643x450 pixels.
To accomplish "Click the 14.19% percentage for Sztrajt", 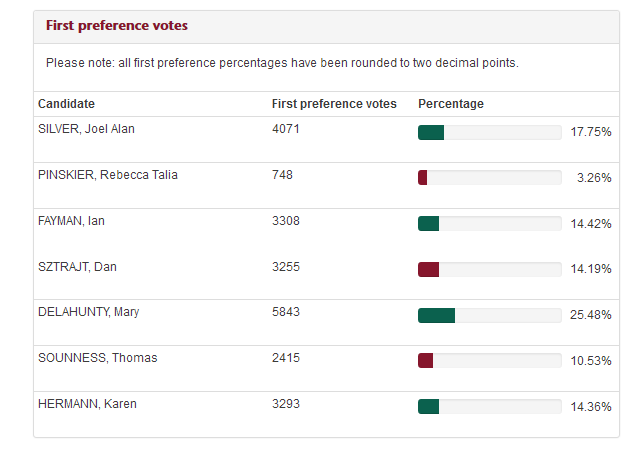I will coord(590,270).
